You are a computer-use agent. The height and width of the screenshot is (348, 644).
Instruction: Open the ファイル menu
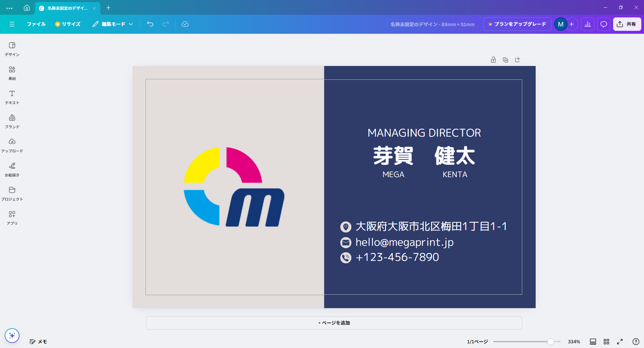coord(36,24)
